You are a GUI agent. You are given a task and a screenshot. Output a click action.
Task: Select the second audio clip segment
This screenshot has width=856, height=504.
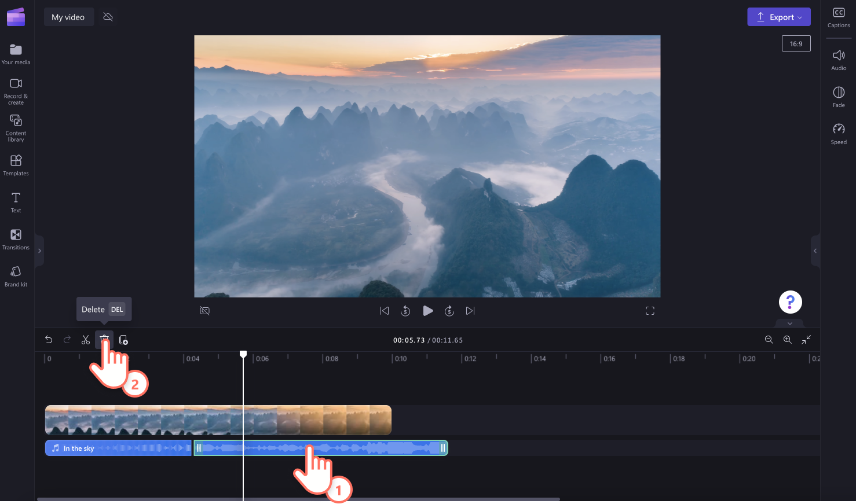(x=321, y=448)
